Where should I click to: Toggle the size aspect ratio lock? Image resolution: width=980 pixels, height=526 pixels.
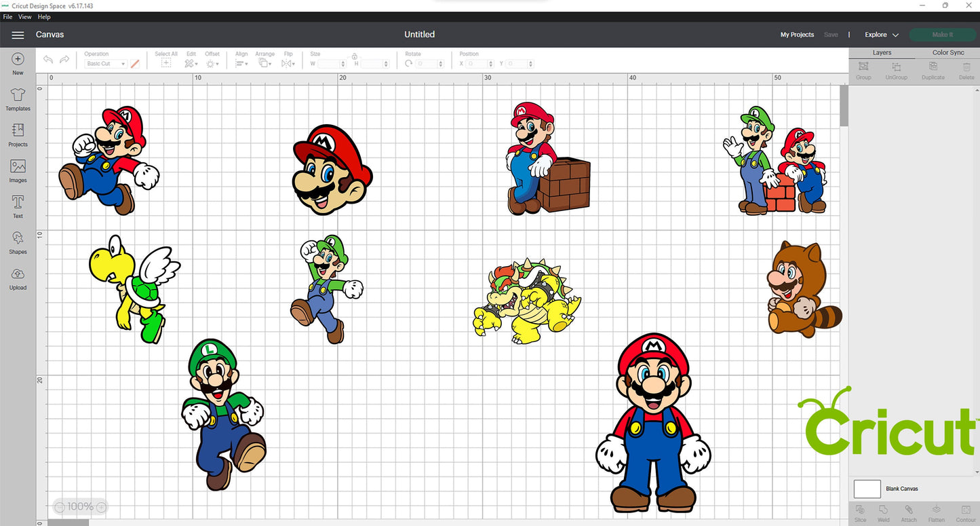click(x=354, y=57)
